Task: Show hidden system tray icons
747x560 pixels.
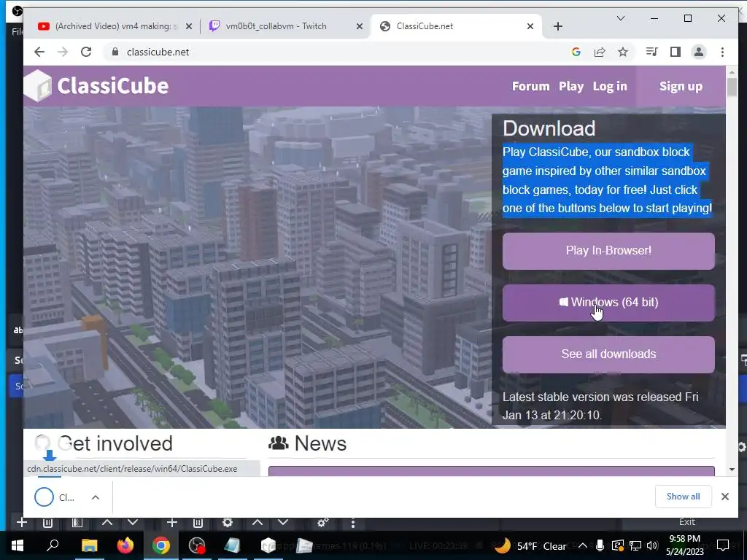Action: (x=583, y=545)
